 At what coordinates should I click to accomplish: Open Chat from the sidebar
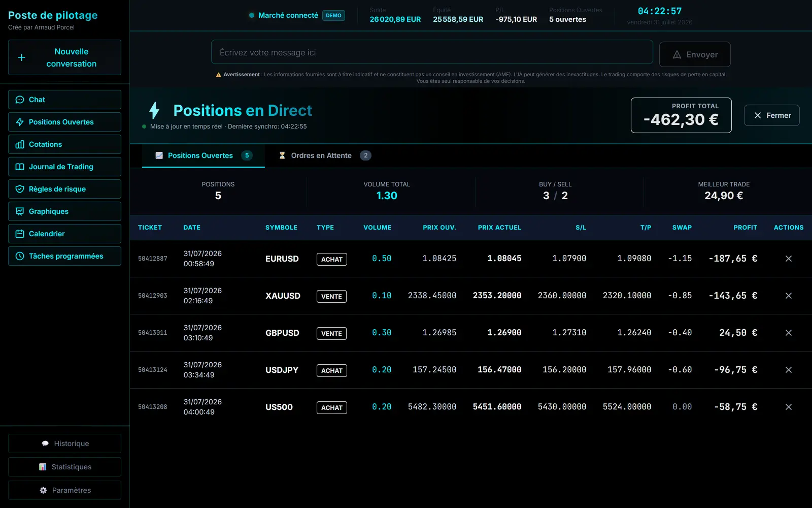(x=64, y=100)
